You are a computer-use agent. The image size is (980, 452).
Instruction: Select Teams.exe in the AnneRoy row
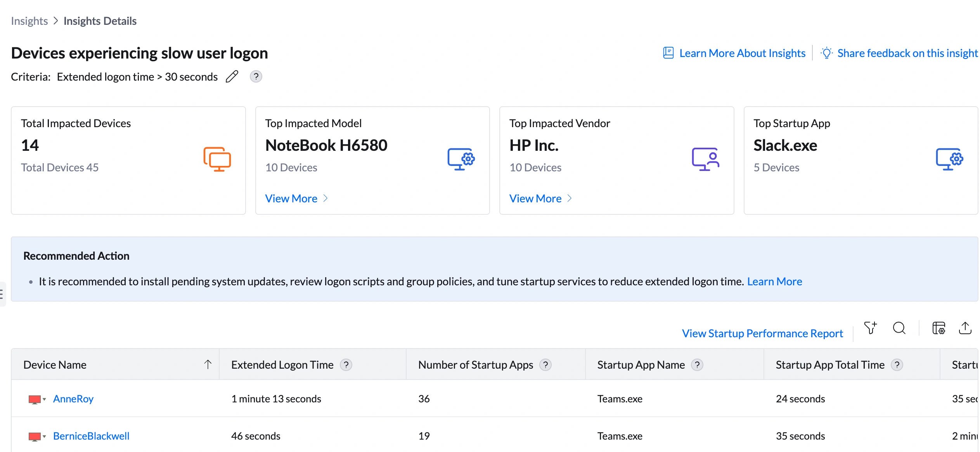coord(620,399)
